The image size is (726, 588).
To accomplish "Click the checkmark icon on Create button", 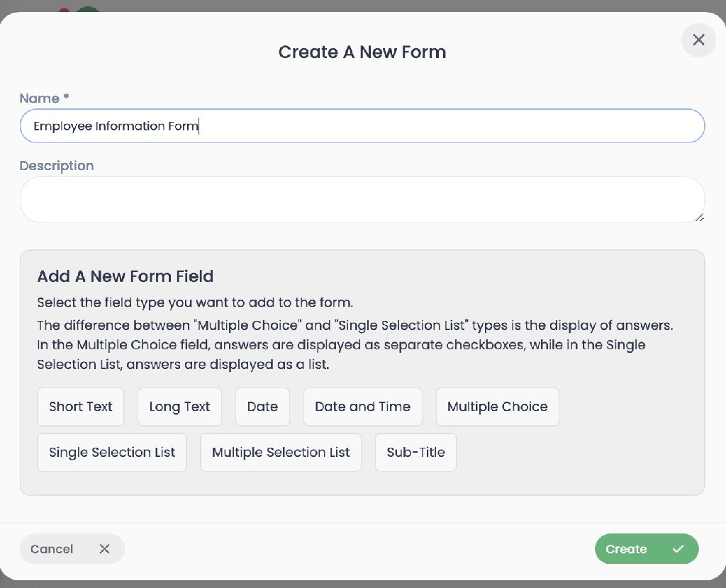I will tap(678, 548).
